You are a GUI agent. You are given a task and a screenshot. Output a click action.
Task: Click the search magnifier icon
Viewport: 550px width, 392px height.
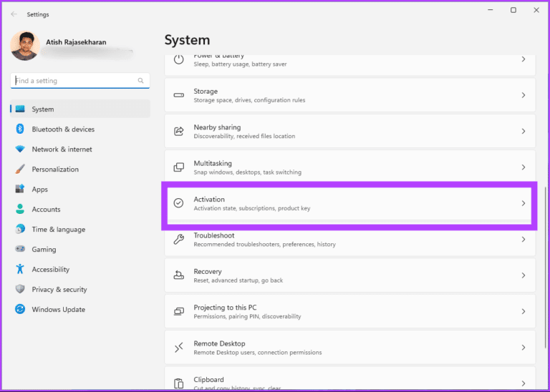pos(140,81)
